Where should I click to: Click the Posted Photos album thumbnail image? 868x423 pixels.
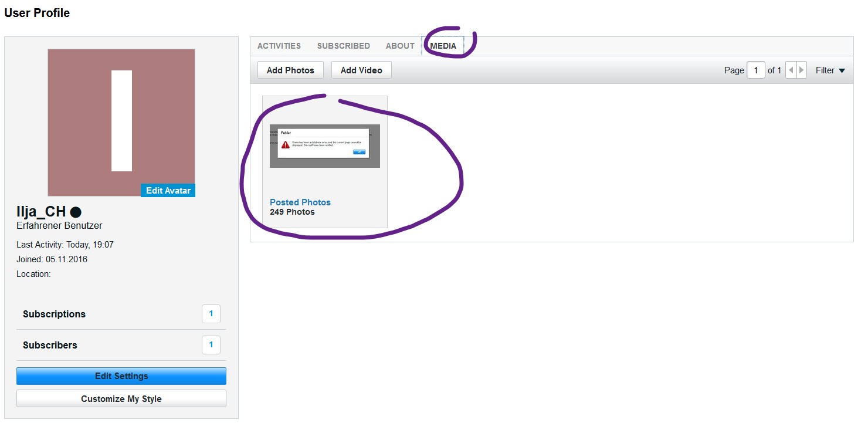pyautogui.click(x=324, y=145)
